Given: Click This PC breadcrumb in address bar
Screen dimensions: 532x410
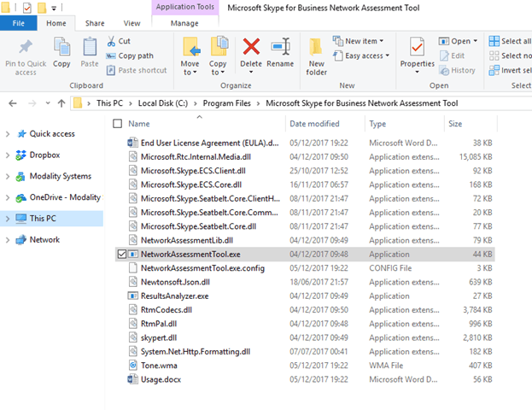Looking at the screenshot, I should [x=109, y=103].
